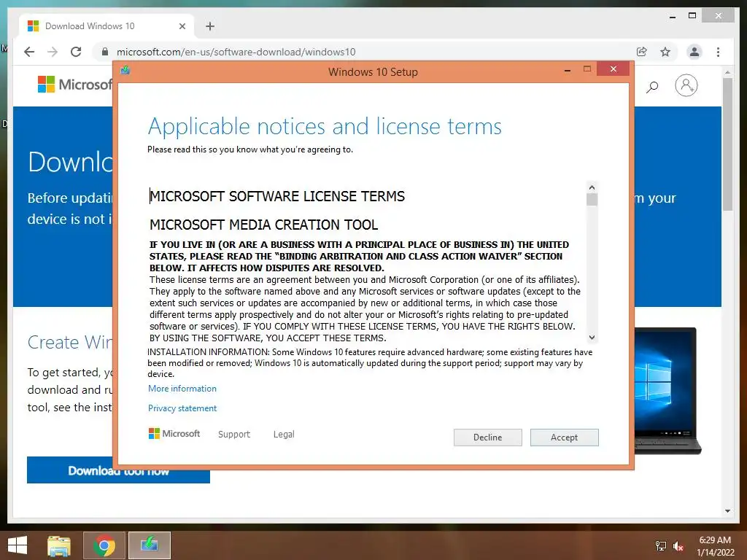Open File Explorer from taskbar
The height and width of the screenshot is (560, 747).
click(59, 545)
